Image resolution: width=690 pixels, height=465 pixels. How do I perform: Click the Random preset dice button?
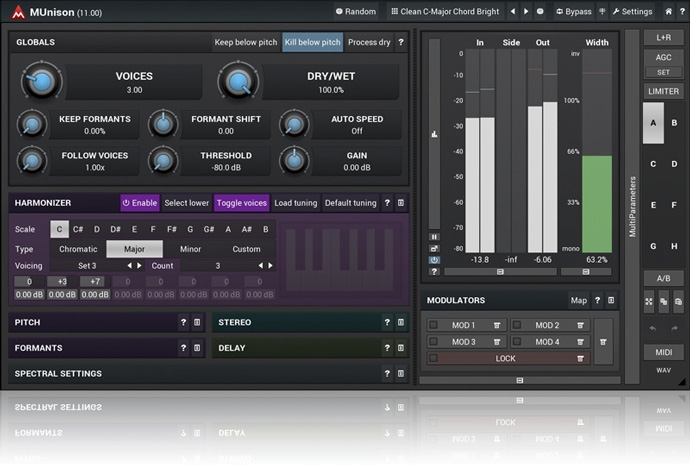(x=357, y=12)
